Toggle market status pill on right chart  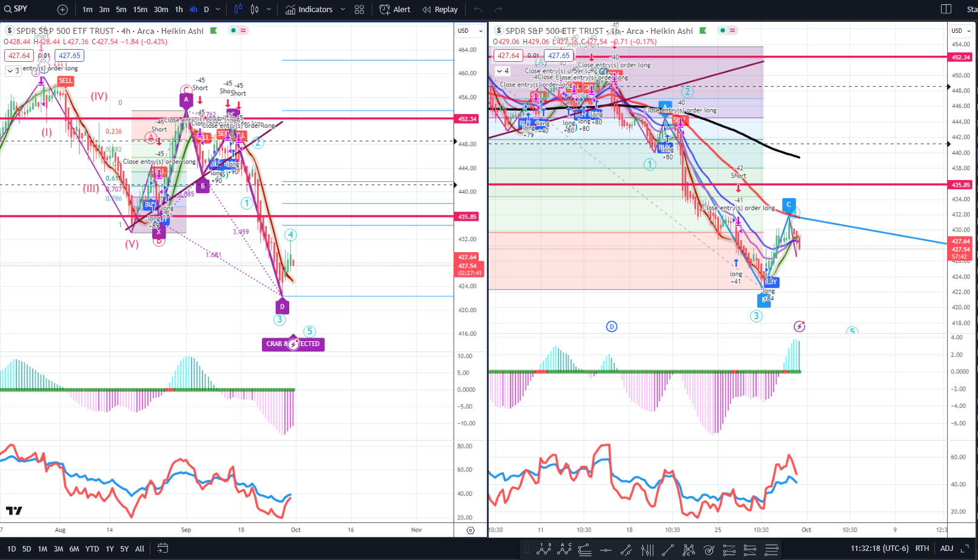(727, 30)
